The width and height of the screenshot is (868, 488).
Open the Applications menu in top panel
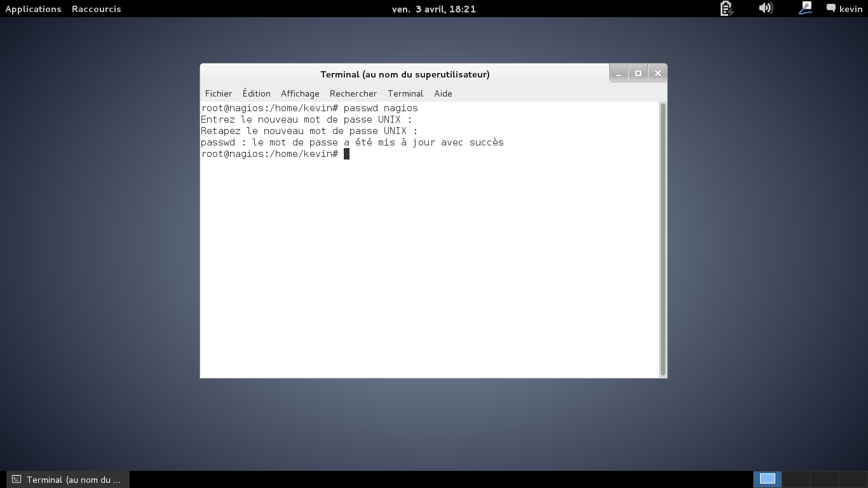(x=33, y=9)
